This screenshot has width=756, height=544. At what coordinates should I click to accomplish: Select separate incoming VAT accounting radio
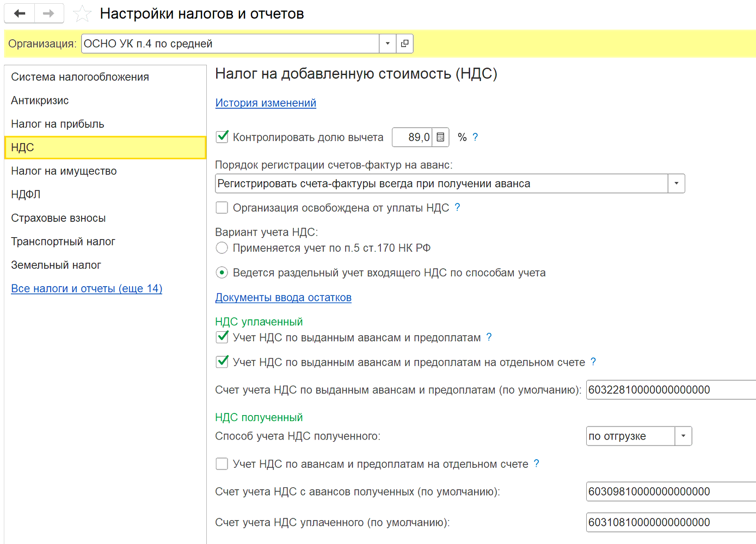click(x=222, y=273)
